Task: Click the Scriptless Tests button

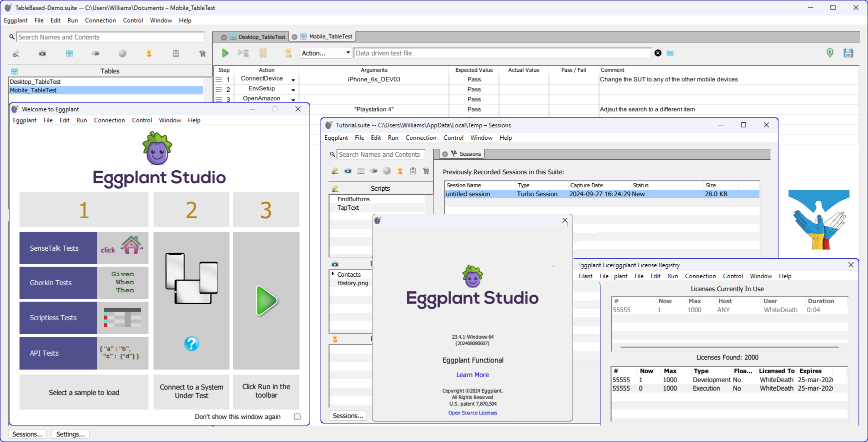Action: tap(58, 318)
